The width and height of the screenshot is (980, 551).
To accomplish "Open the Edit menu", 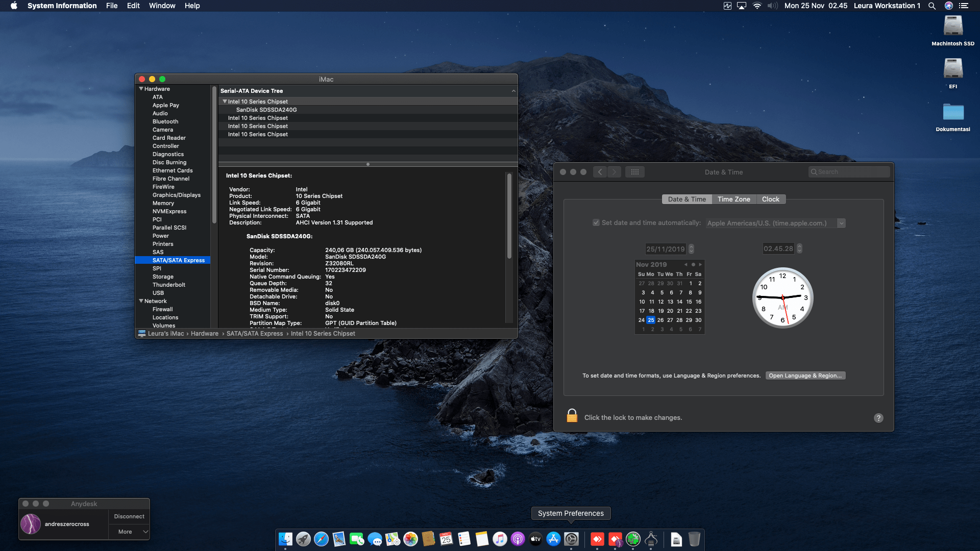I will pyautogui.click(x=133, y=6).
